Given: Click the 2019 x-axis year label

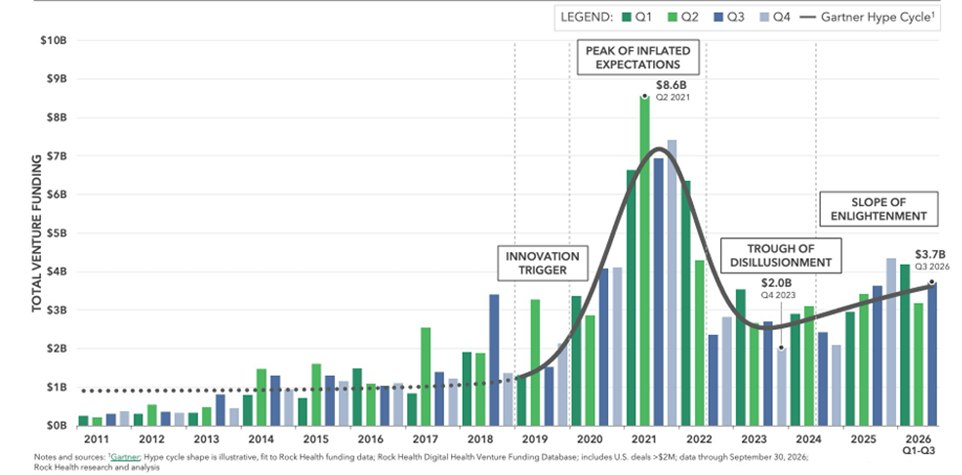Looking at the screenshot, I should (535, 439).
